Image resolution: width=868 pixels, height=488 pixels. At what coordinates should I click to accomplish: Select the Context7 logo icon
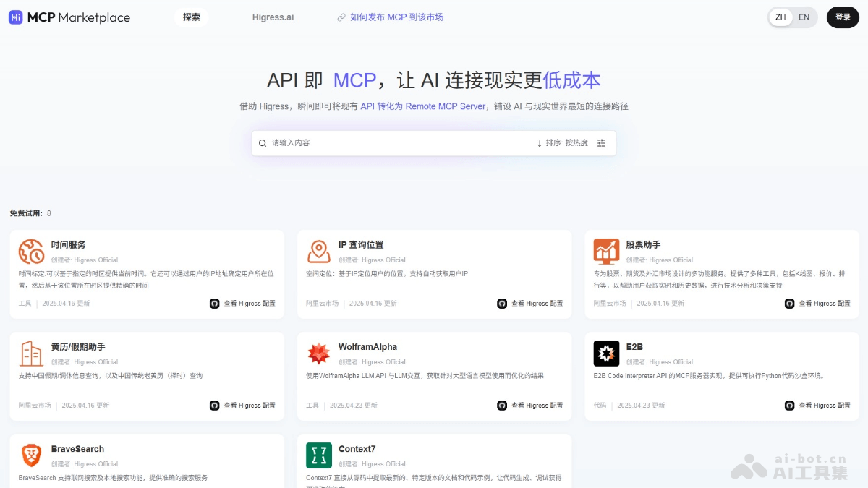(x=318, y=456)
